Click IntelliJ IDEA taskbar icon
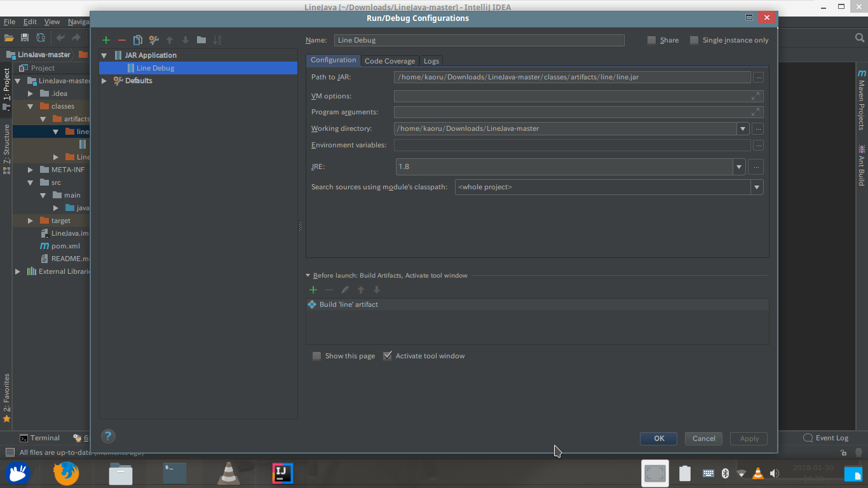 [283, 474]
